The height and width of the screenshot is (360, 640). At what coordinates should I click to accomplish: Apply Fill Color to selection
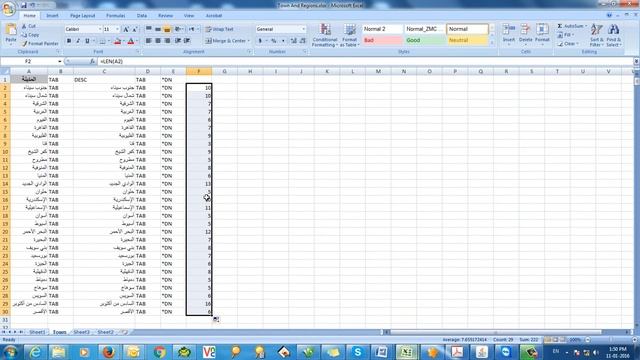118,41
